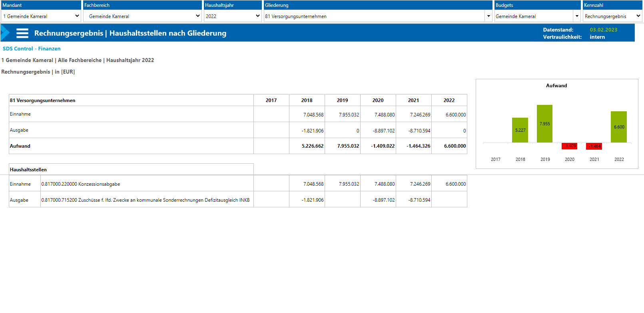Click the Gliederung field 81 Versorgungsunternehmen

[374, 16]
